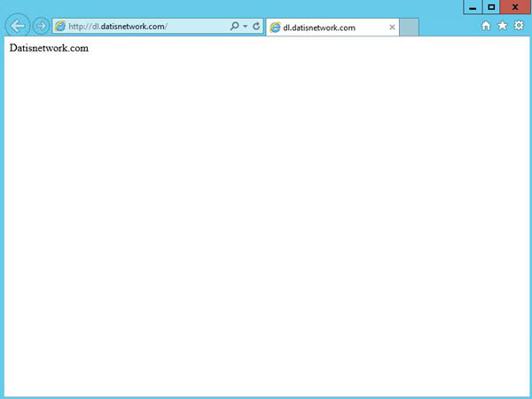Open the Tools gear menu
This screenshot has width=532, height=399.
point(519,26)
